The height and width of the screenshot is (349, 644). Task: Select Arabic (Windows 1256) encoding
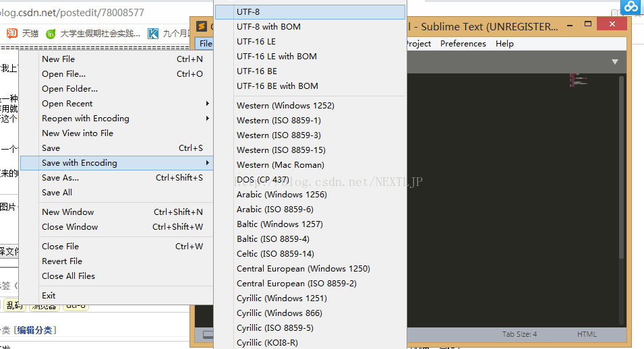click(310, 195)
